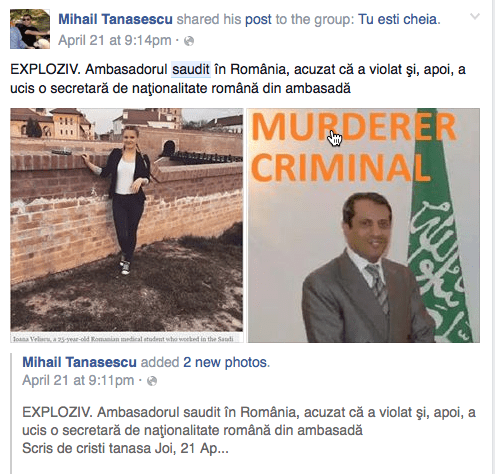The width and height of the screenshot is (495, 474).
Task: Open the 'MURDERER CRIMINAL' photo
Action: click(x=363, y=225)
